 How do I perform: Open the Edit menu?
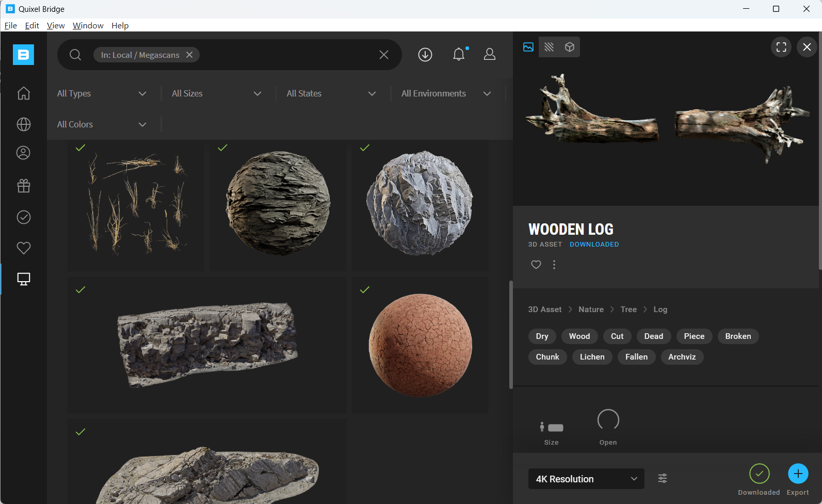(32, 25)
